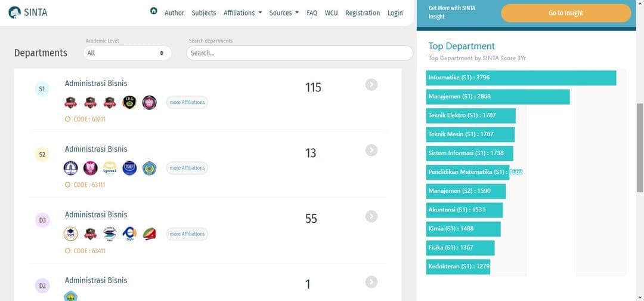The width and height of the screenshot is (644, 301).
Task: Click first affiliation logo under D3 row
Action: 70,234
